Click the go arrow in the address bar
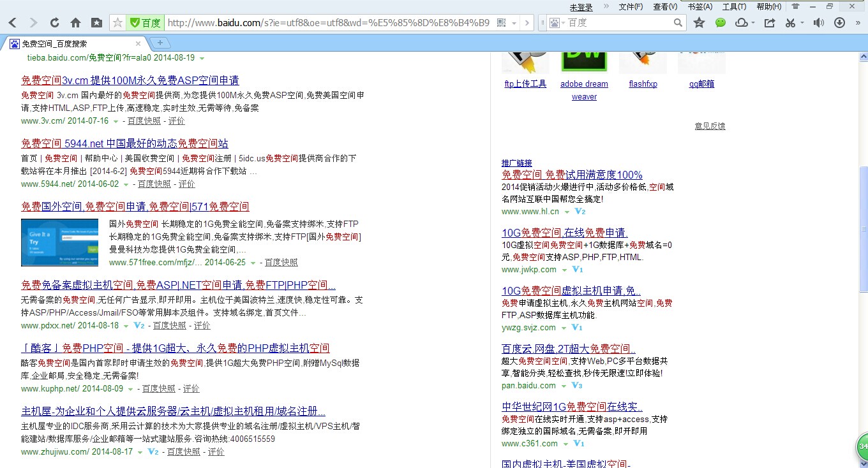Screen dimensions: 868x468 pos(527,23)
